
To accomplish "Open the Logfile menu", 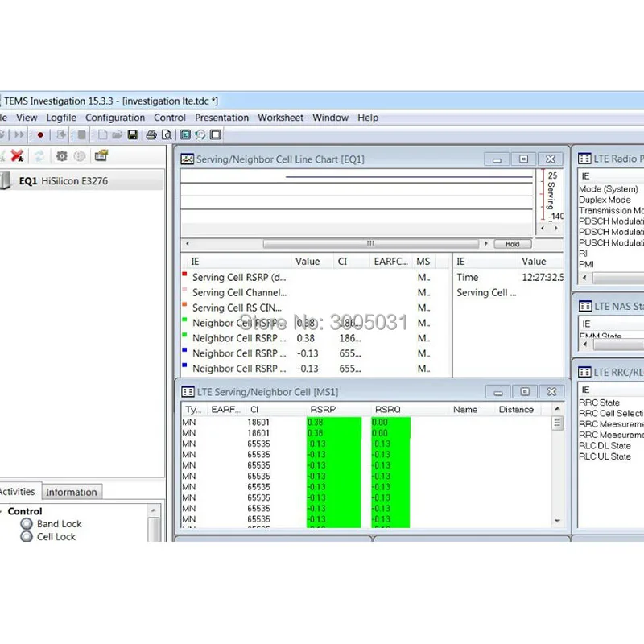I will tap(61, 118).
